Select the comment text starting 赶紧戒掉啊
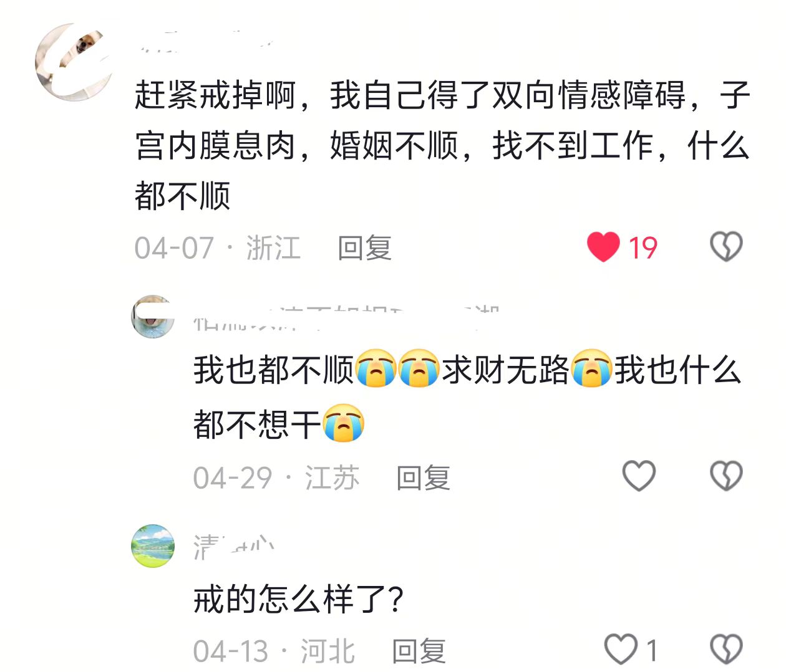The image size is (786, 672). [442, 145]
